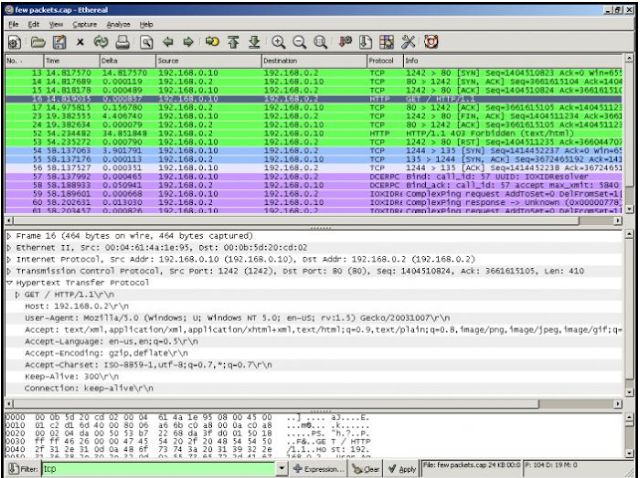Open display filters dialog icon

pyautogui.click(x=365, y=42)
